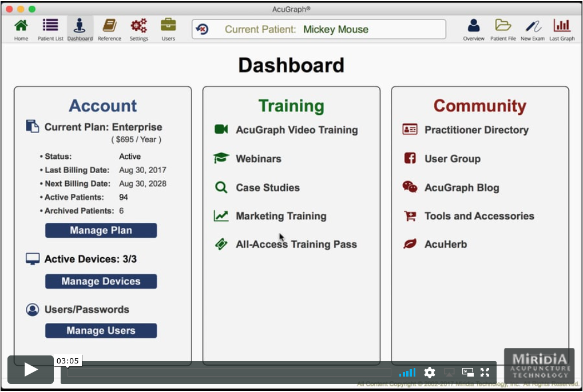The width and height of the screenshot is (583, 392).
Task: Open Marketing Training chart icon
Action: tap(221, 215)
